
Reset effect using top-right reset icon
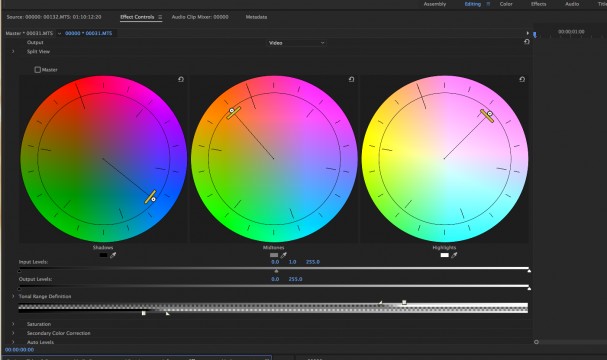526,42
